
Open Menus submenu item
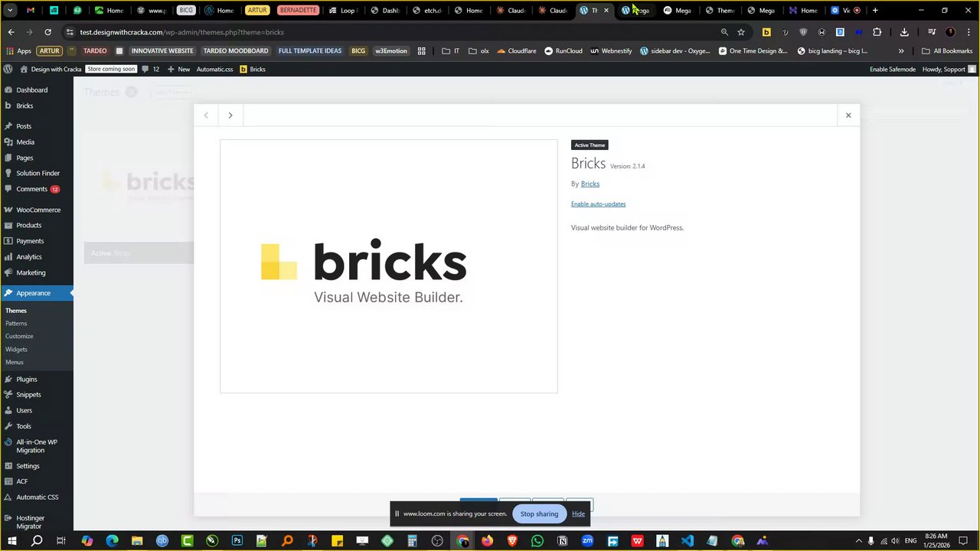click(x=15, y=362)
